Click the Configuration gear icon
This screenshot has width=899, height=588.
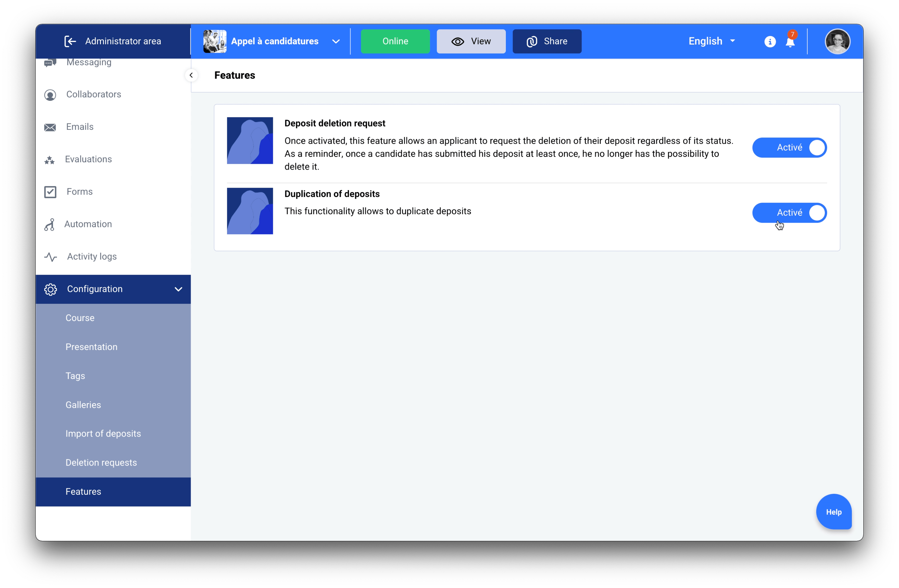click(x=51, y=289)
